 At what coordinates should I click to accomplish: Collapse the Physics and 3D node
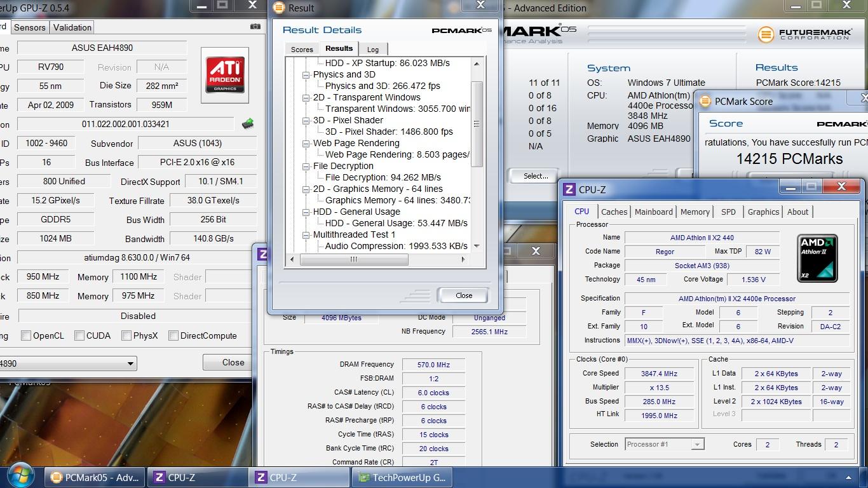pos(306,74)
